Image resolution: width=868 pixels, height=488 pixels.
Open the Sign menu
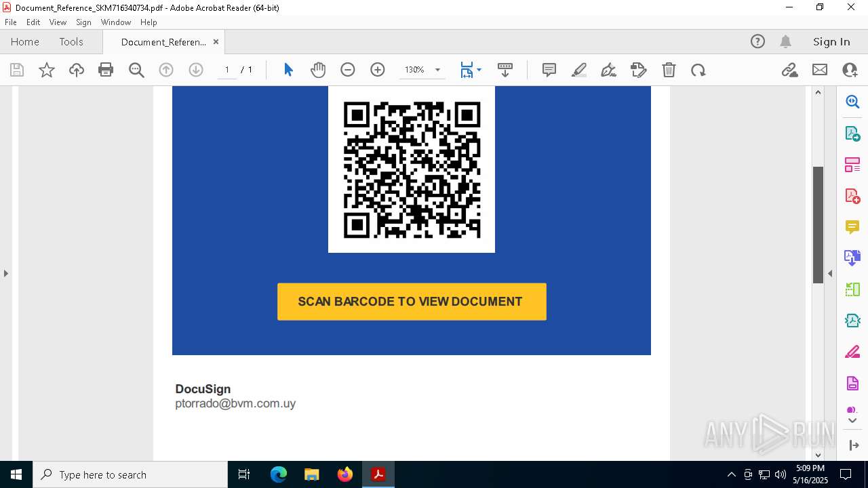[83, 22]
